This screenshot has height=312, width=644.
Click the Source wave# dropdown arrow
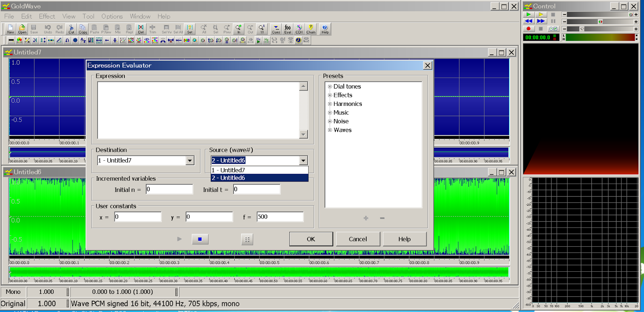pyautogui.click(x=303, y=161)
